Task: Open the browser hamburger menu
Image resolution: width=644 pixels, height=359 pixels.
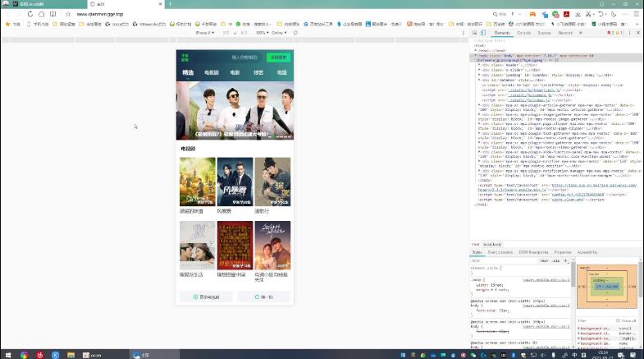Action: (x=637, y=14)
